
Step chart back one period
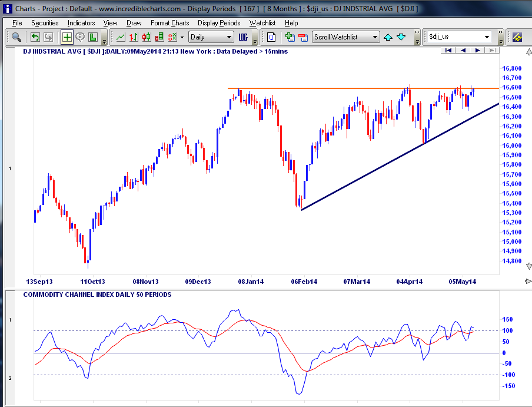pos(463,50)
